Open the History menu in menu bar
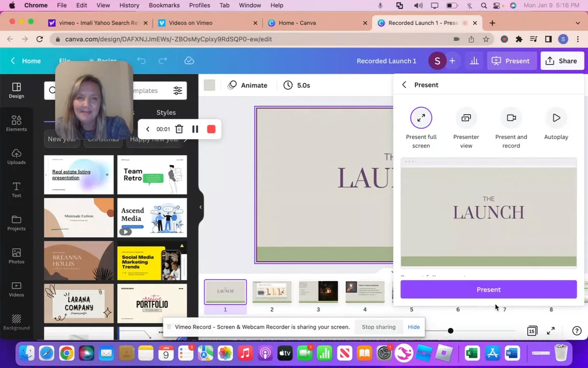Viewport: 588px width, 368px height. [129, 5]
